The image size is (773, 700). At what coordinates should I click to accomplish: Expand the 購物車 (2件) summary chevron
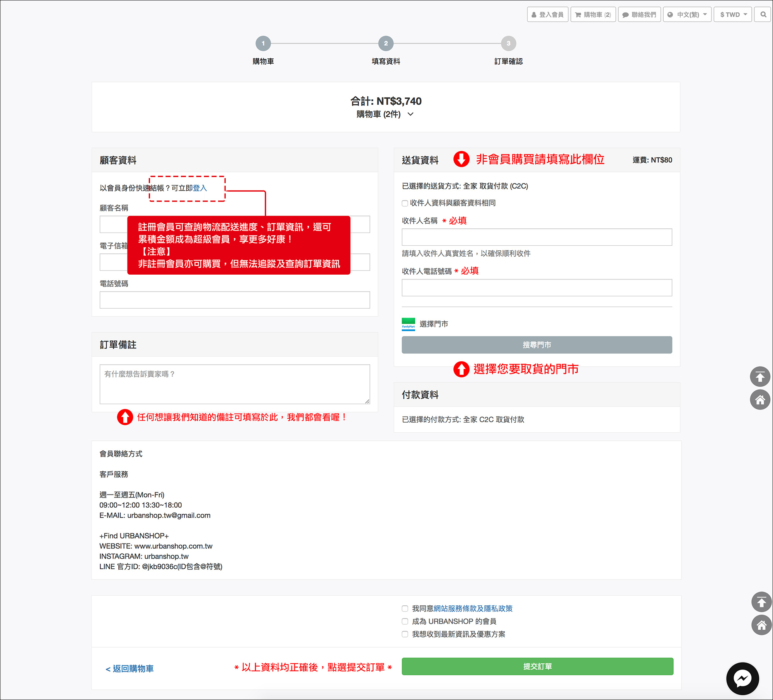[x=410, y=114]
